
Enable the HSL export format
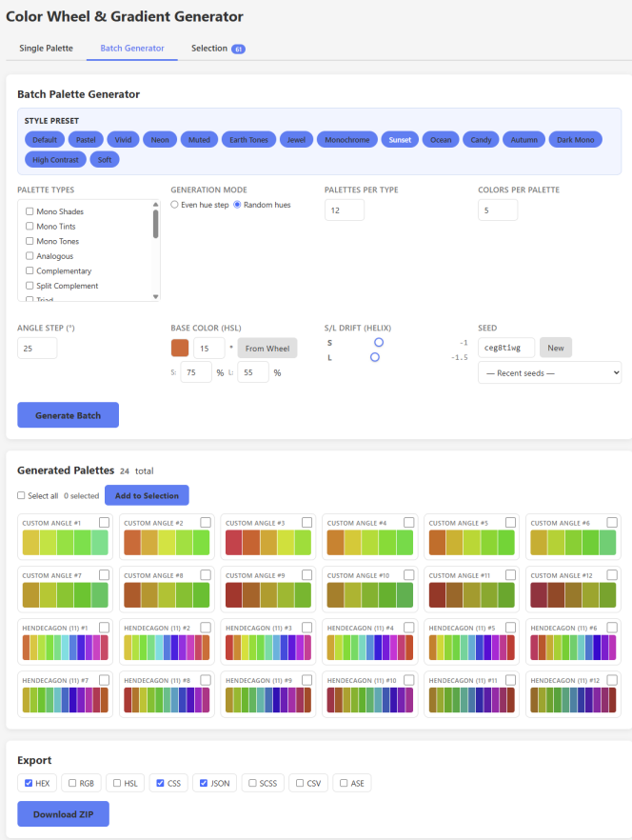click(117, 783)
